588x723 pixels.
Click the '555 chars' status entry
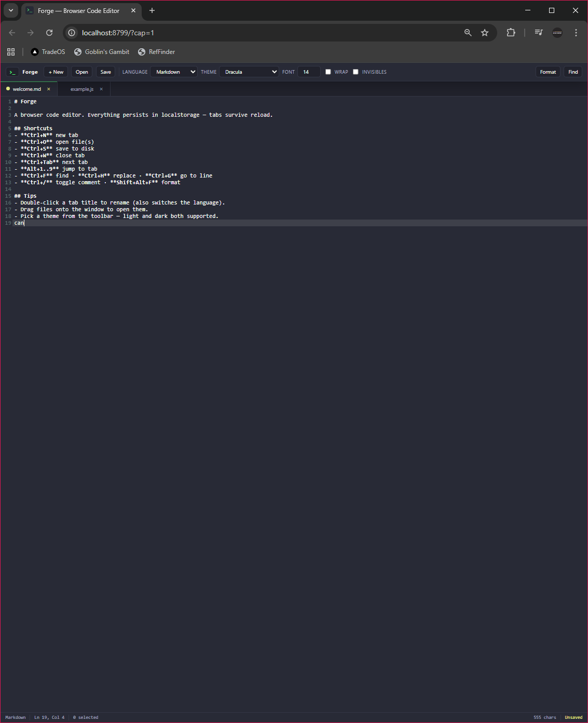545,717
